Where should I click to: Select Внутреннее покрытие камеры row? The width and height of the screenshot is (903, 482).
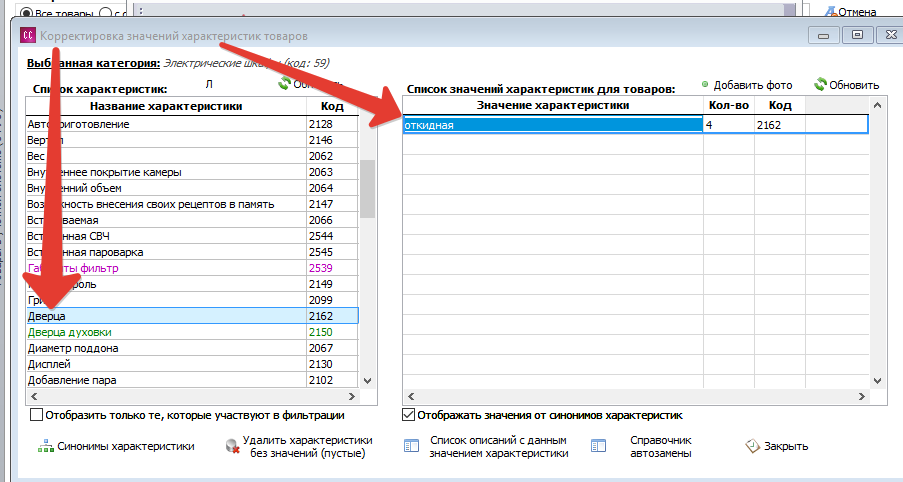click(192, 172)
